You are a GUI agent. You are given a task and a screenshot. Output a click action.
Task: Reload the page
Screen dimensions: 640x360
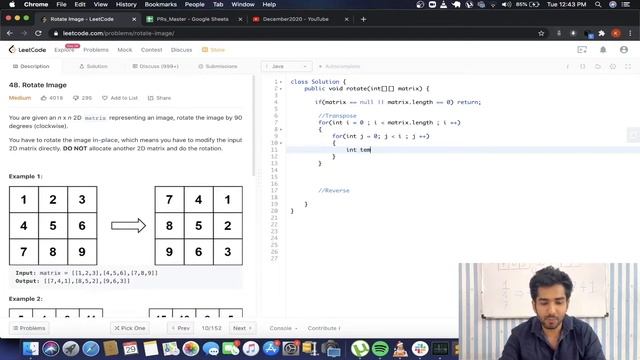[x=38, y=33]
